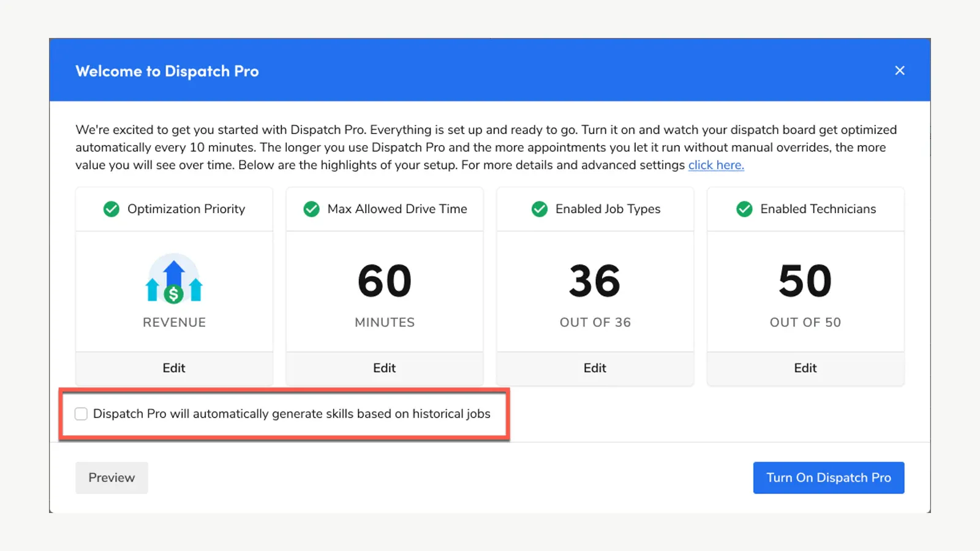The image size is (980, 551).
Task: Click the 'OUT OF 36' label
Action: tap(595, 323)
